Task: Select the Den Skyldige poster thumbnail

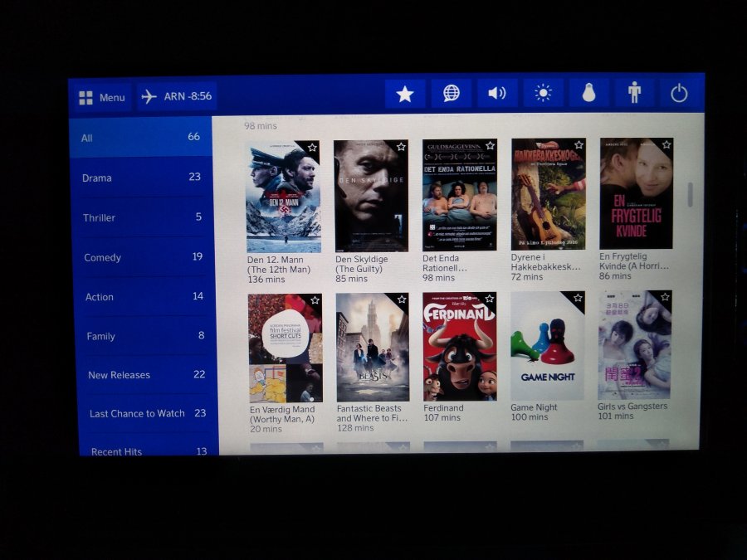Action: pos(370,196)
